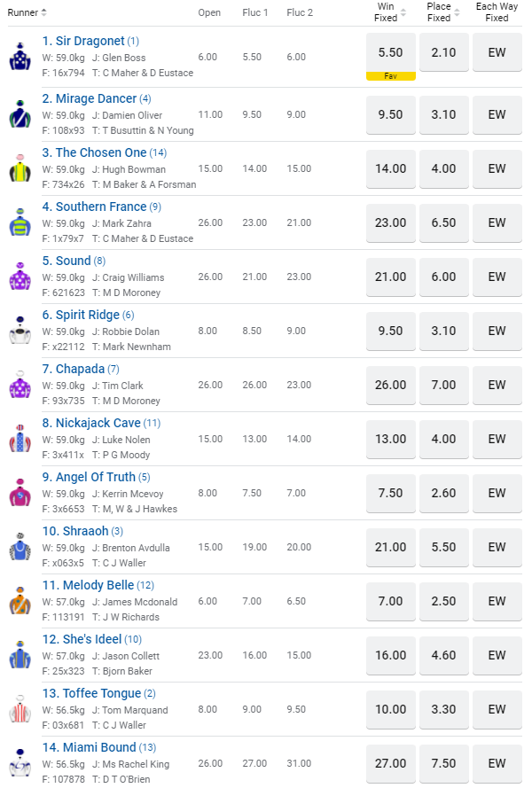Select Sir Dragonet win odds 5.50
532x788 pixels.
[391, 52]
